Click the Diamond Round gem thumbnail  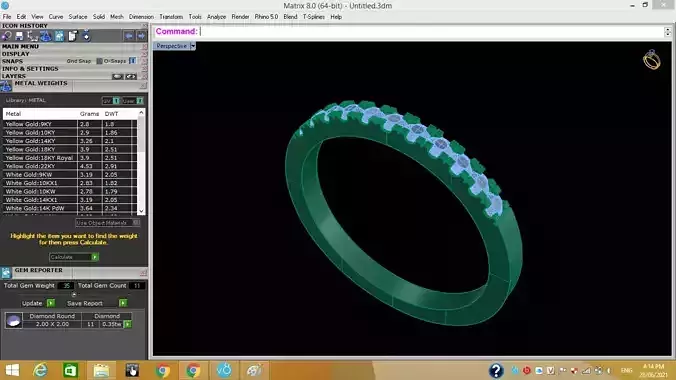tap(13, 320)
